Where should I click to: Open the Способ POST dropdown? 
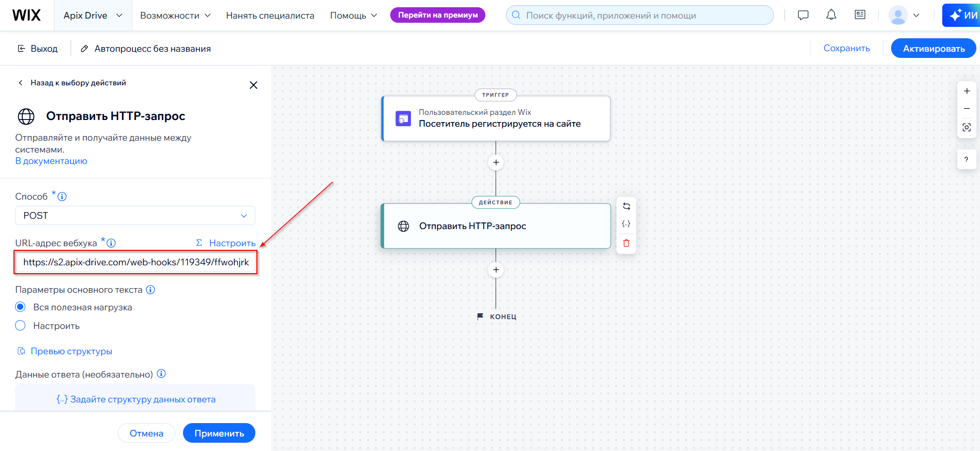135,216
